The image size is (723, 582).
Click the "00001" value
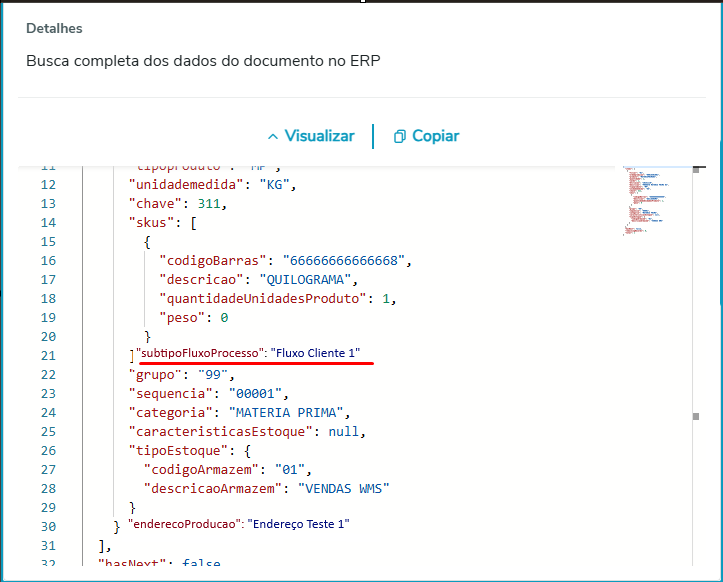pyautogui.click(x=255, y=394)
